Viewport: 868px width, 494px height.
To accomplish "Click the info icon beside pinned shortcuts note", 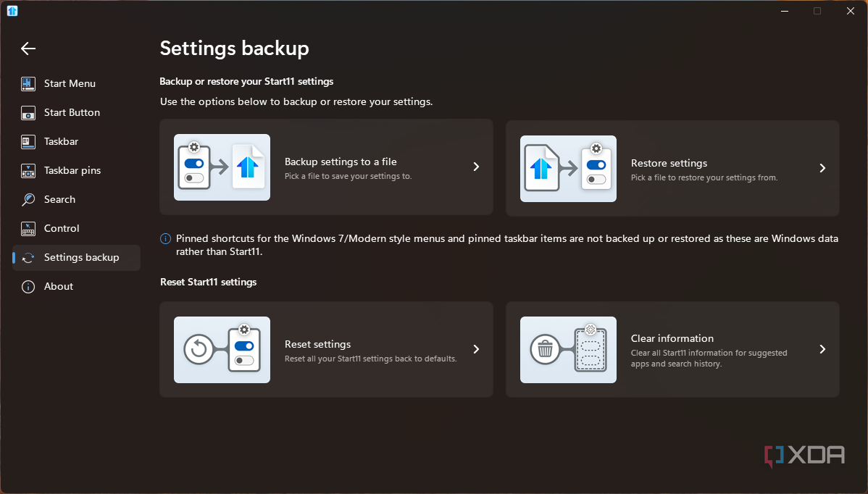I will (165, 239).
